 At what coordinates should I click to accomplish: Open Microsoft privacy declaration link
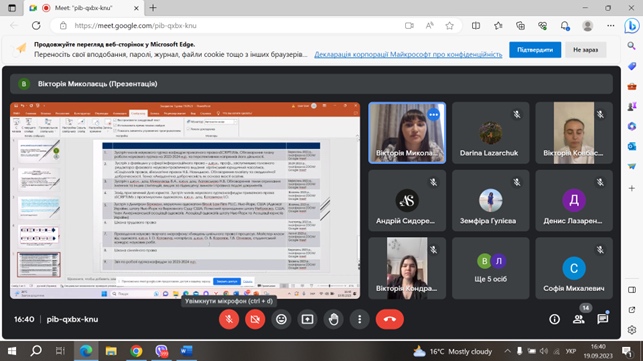[x=408, y=54]
